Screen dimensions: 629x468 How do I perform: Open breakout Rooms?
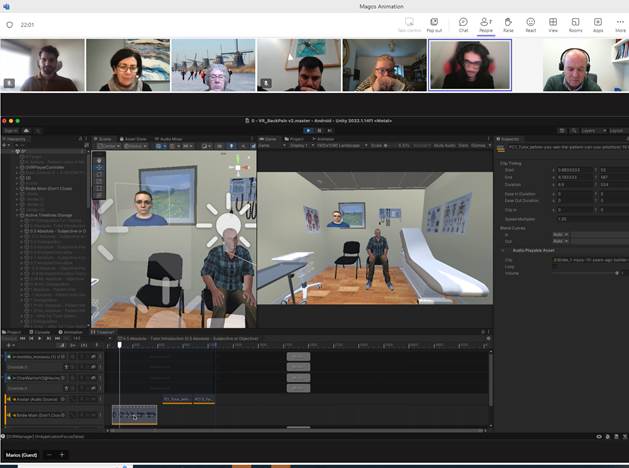(575, 24)
